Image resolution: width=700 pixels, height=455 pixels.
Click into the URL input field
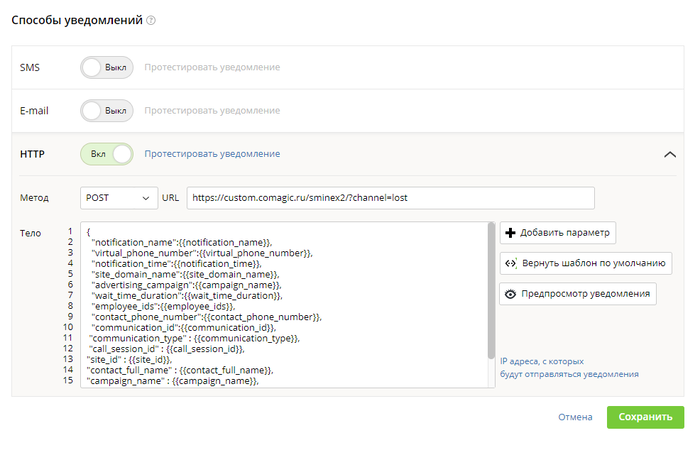[x=391, y=198]
